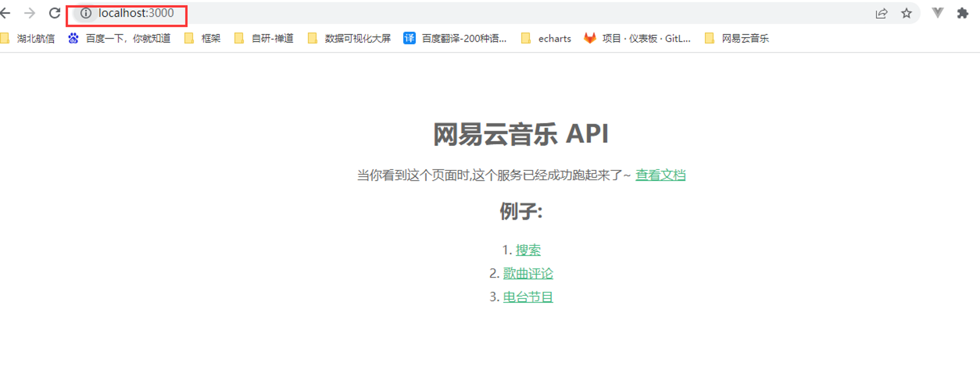Viewport: 980px width, 384px height.
Task: Open the V-shaped extension icon
Action: click(x=937, y=13)
